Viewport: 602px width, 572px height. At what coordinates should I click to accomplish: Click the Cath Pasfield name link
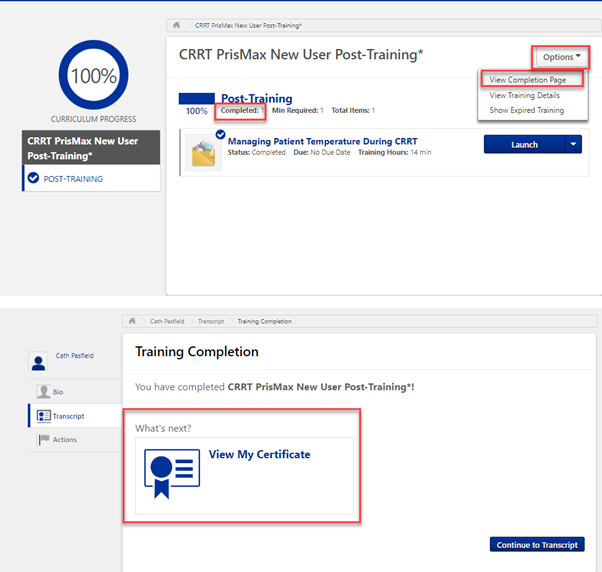pos(74,355)
